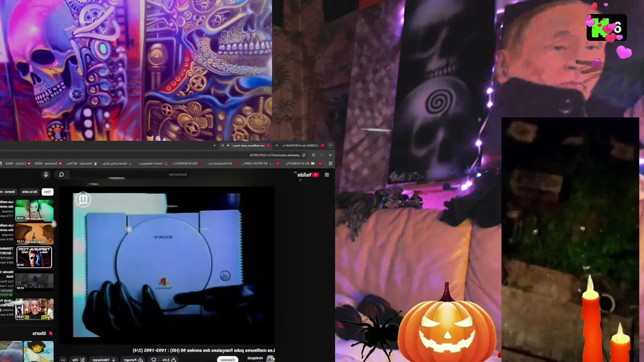The image size is (644, 362).
Task: Go back with the browser back arrow
Action: tap(330, 155)
